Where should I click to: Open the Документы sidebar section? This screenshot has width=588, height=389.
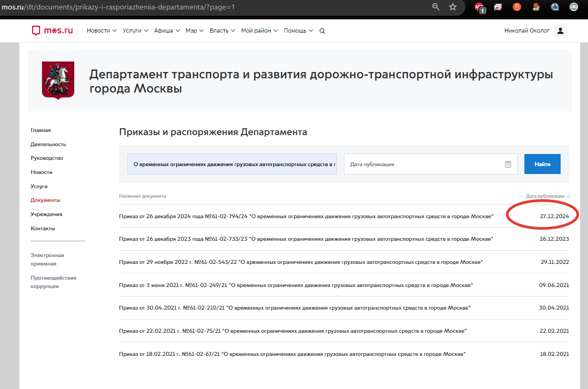click(45, 200)
